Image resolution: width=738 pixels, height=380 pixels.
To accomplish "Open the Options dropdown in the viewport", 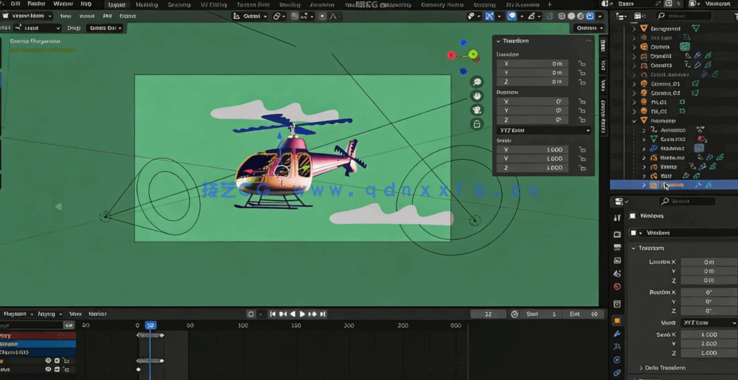I will tap(589, 28).
